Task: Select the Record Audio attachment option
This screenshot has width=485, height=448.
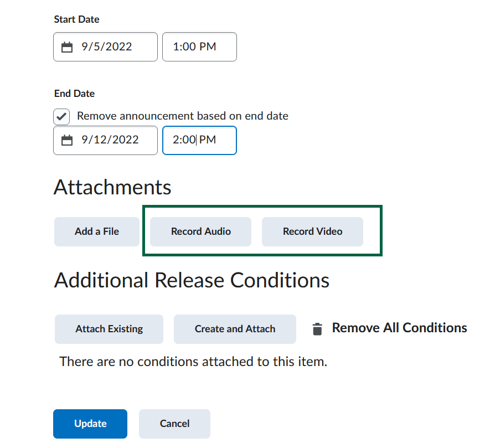Action: coord(200,231)
